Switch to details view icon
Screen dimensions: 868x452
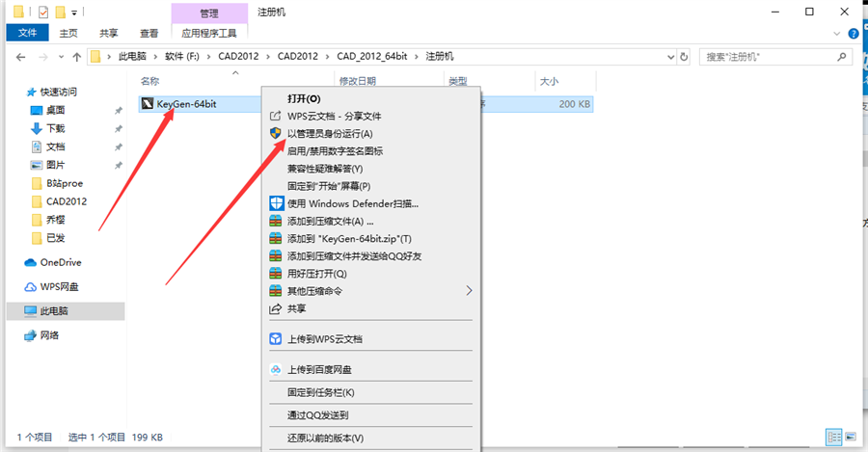[x=833, y=437]
